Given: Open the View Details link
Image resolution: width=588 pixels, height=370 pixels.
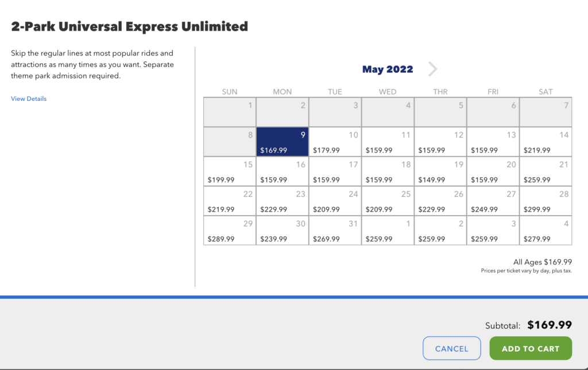Looking at the screenshot, I should (29, 99).
